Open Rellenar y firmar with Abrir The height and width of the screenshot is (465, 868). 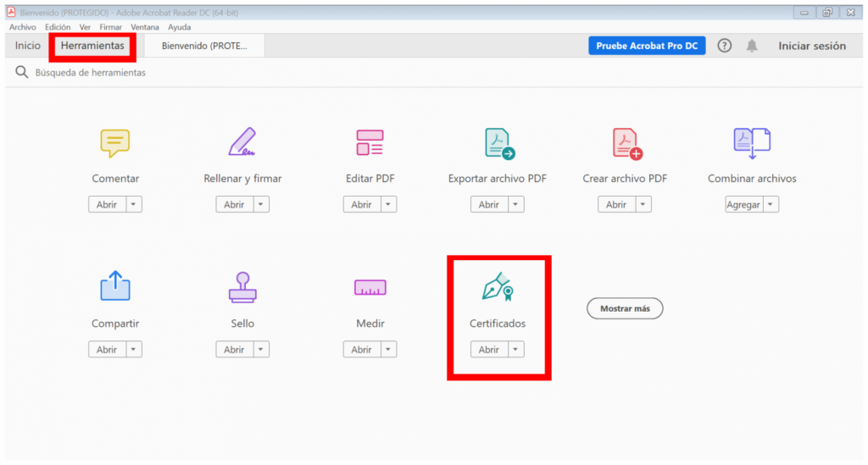[234, 205]
